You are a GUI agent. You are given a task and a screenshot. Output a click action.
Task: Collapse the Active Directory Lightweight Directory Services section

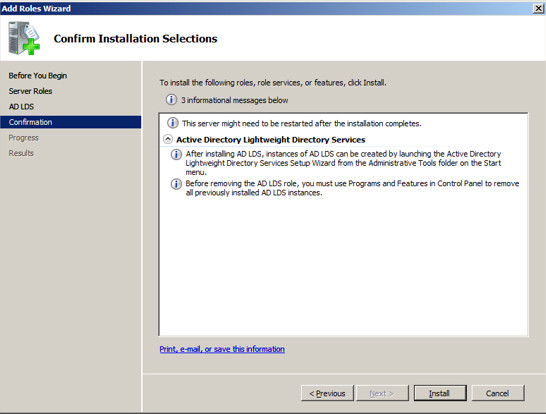[168, 139]
